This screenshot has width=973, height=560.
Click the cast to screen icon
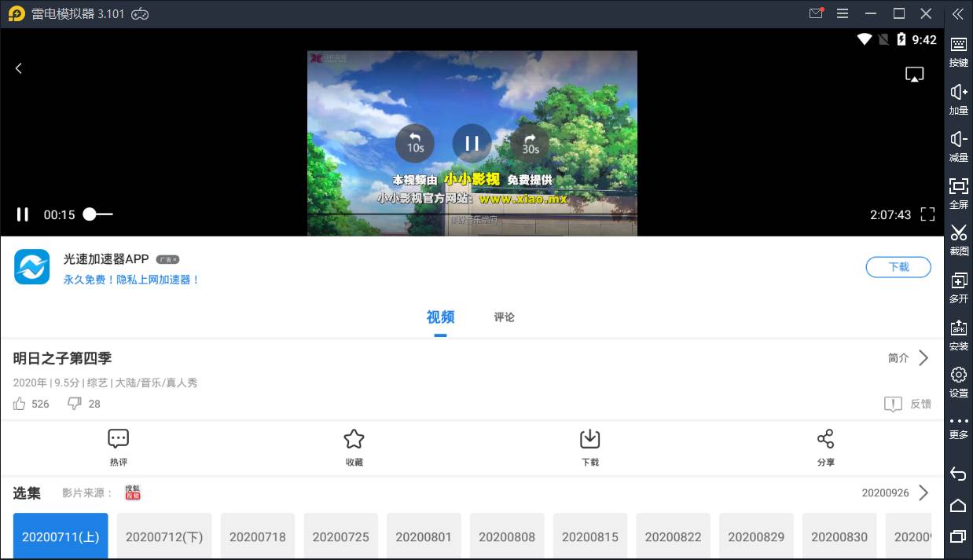[914, 74]
